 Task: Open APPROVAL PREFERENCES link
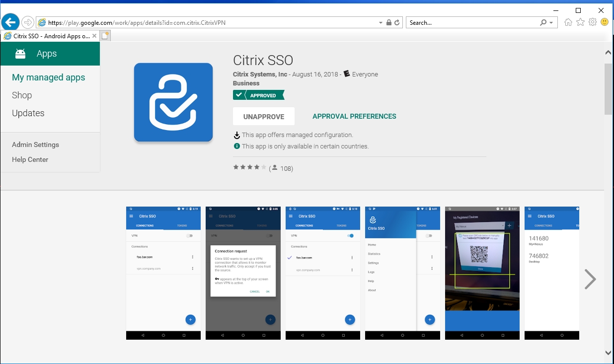pos(354,116)
